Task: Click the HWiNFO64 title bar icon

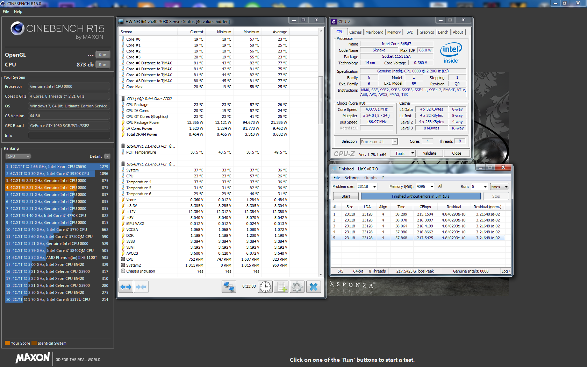Action: (x=121, y=22)
